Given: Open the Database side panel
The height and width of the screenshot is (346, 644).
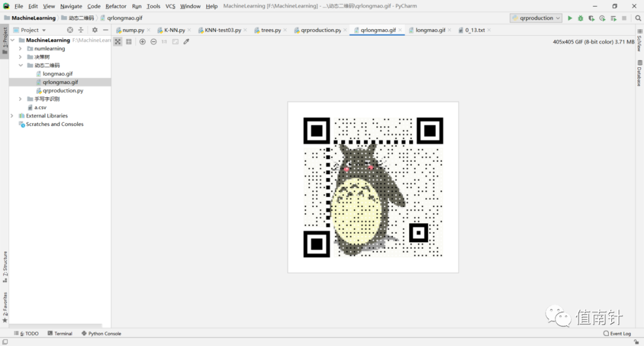Looking at the screenshot, I should coord(639,73).
